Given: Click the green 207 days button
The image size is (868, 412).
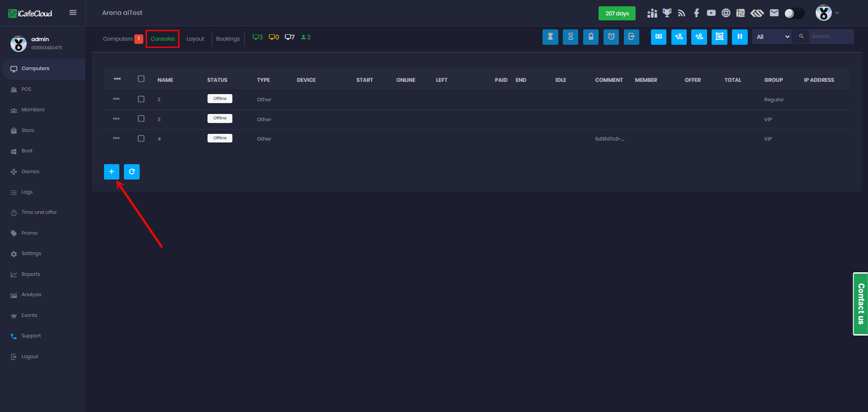Looking at the screenshot, I should point(617,14).
